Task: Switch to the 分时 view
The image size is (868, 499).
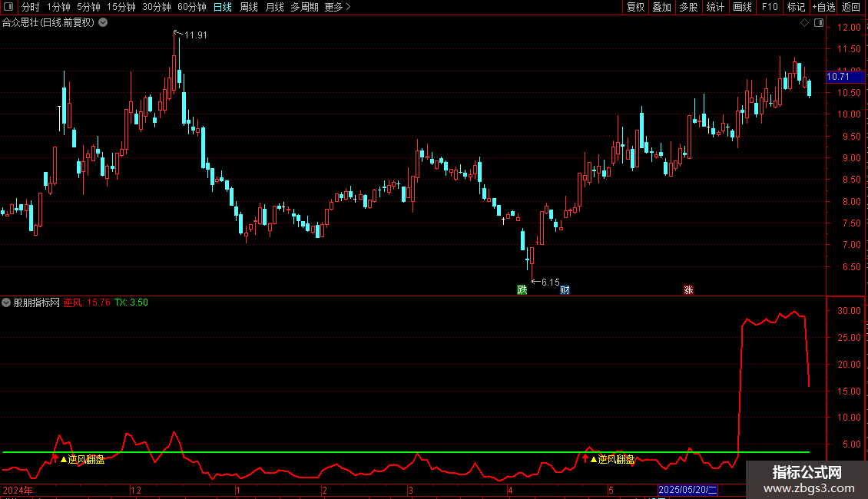Action: pos(31,7)
